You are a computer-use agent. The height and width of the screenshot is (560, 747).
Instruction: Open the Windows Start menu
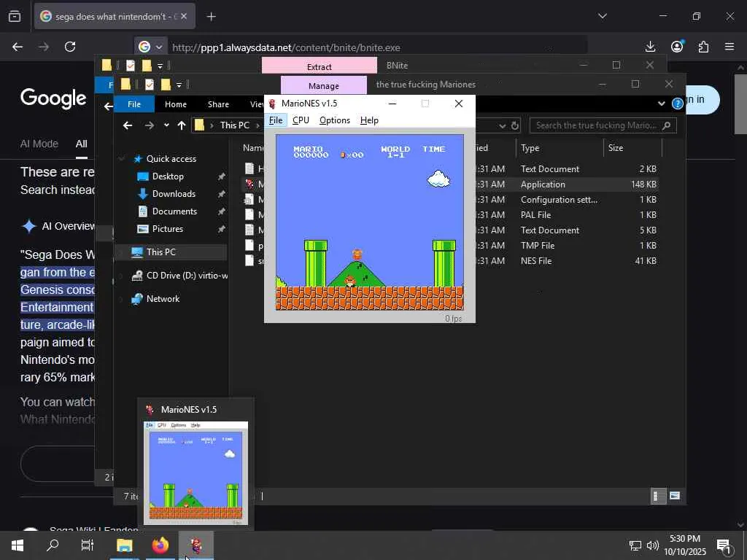[x=18, y=545]
